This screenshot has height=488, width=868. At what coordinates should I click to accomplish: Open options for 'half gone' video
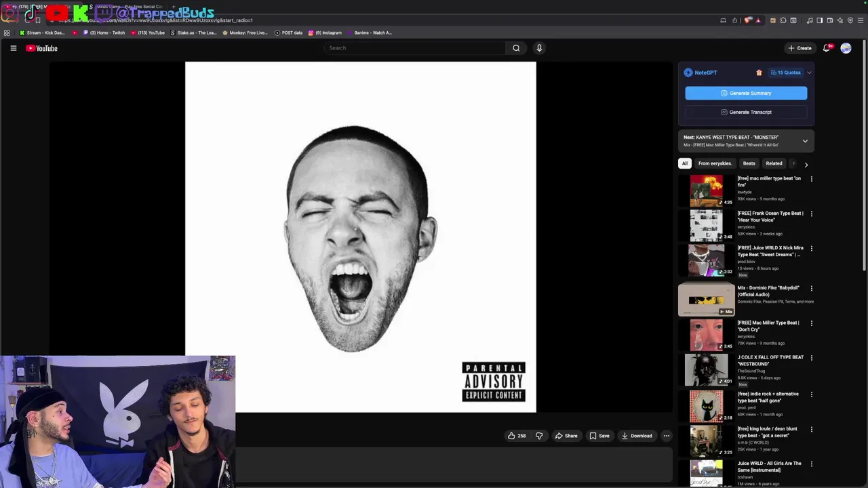pyautogui.click(x=812, y=394)
